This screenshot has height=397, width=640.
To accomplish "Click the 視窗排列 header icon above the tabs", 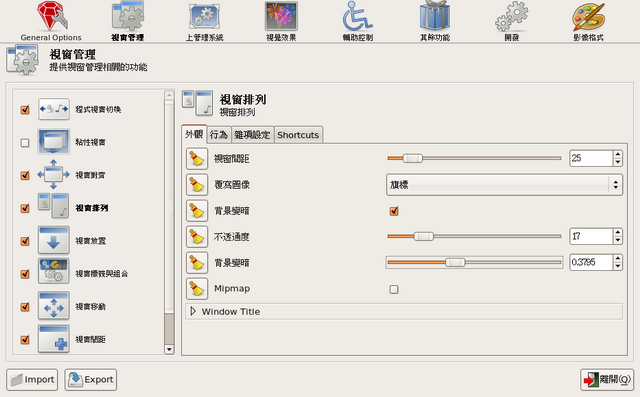I will [198, 103].
